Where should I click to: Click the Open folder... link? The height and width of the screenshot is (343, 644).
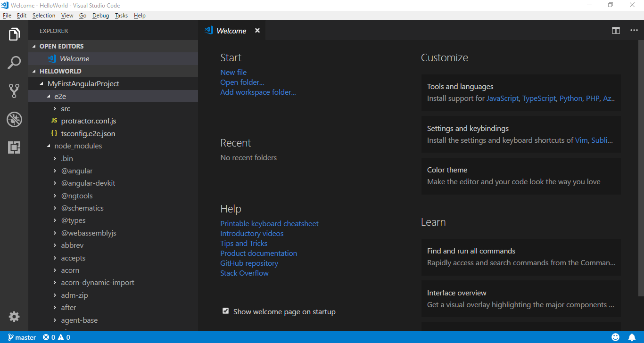(242, 82)
